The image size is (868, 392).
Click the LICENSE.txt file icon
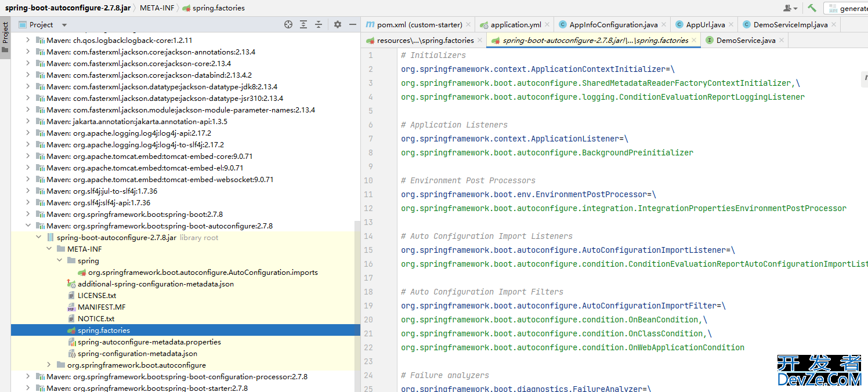[x=71, y=296]
